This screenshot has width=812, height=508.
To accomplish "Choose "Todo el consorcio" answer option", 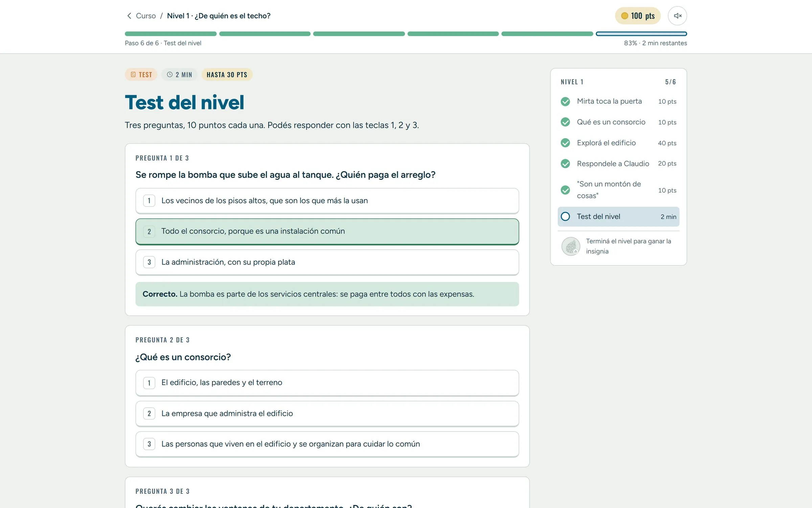I will point(327,232).
